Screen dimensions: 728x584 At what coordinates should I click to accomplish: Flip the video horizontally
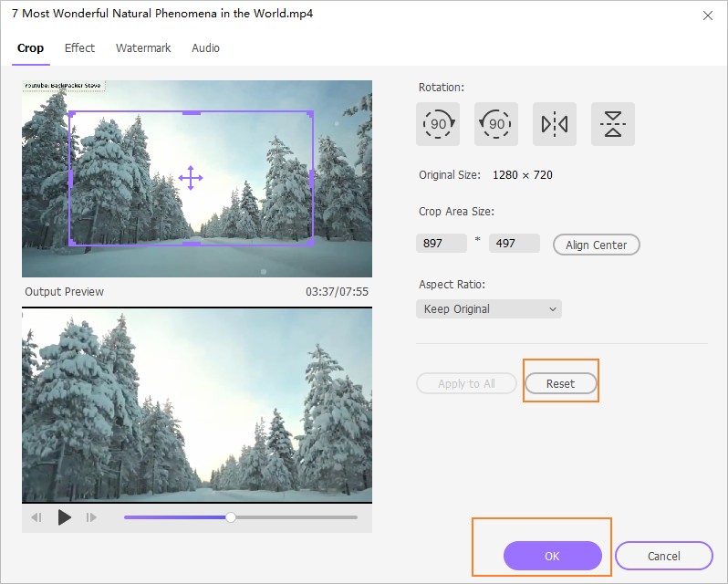coord(555,124)
